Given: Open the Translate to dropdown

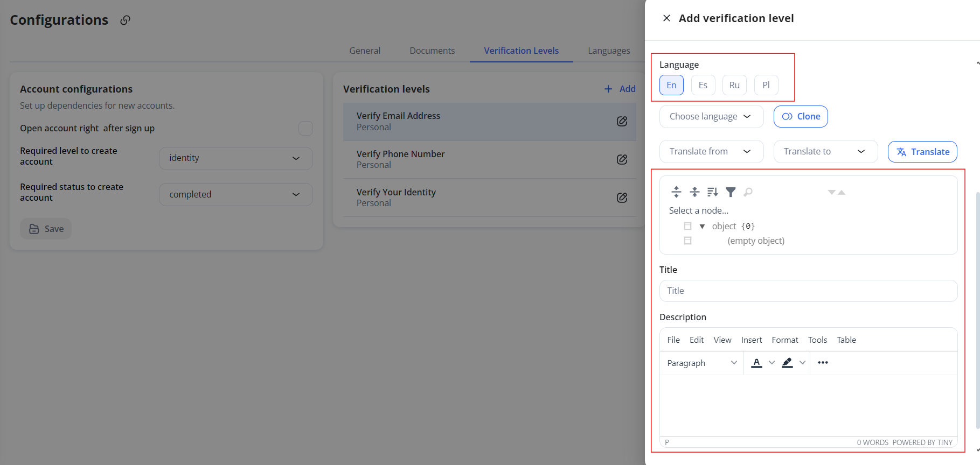Looking at the screenshot, I should (825, 151).
